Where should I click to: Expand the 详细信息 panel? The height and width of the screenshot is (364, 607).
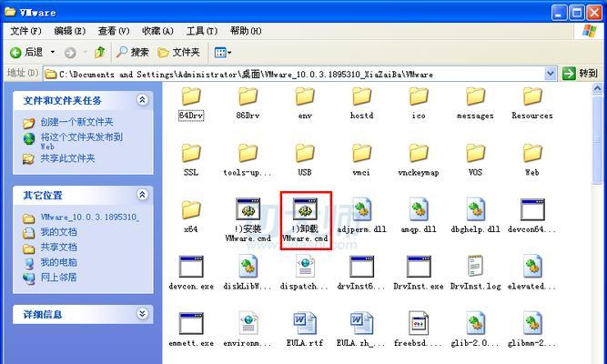[x=142, y=313]
